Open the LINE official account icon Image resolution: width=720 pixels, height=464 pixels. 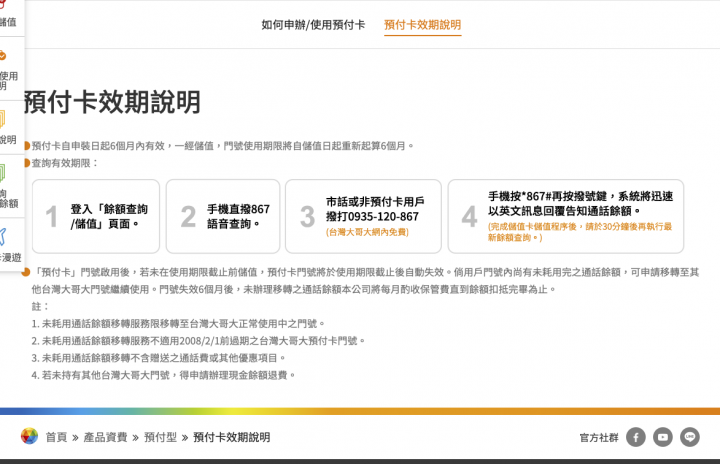690,437
